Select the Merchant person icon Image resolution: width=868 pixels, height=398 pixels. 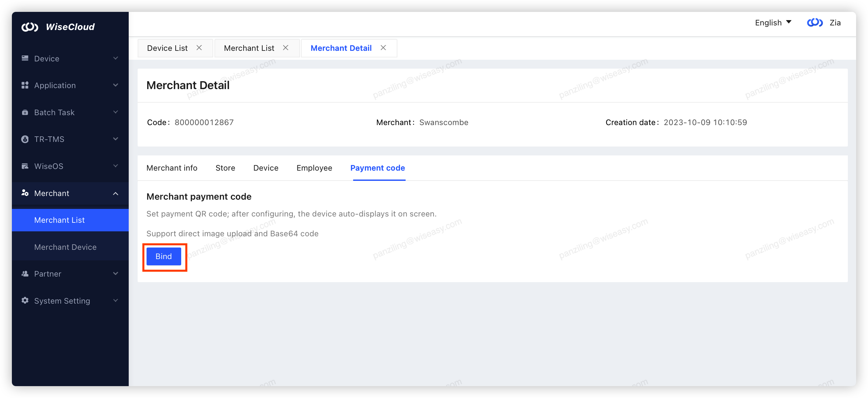[25, 193]
